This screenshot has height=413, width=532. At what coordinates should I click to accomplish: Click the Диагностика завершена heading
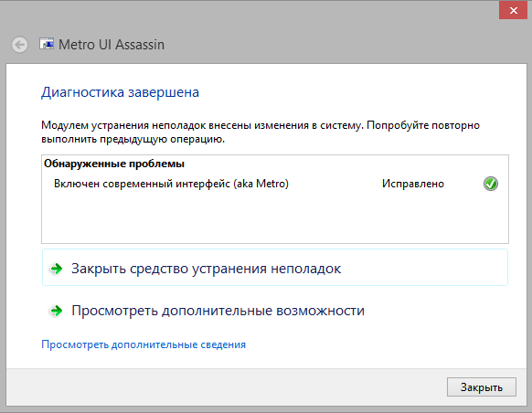pos(120,92)
